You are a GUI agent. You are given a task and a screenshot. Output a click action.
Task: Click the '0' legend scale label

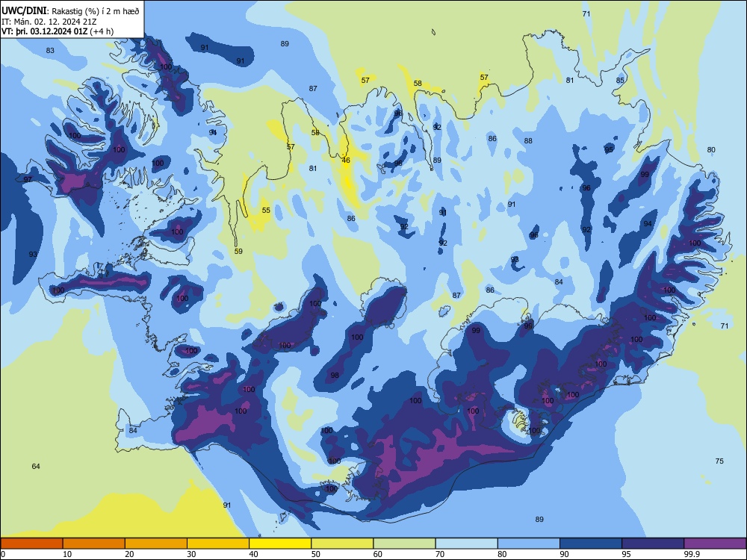coord(3,554)
